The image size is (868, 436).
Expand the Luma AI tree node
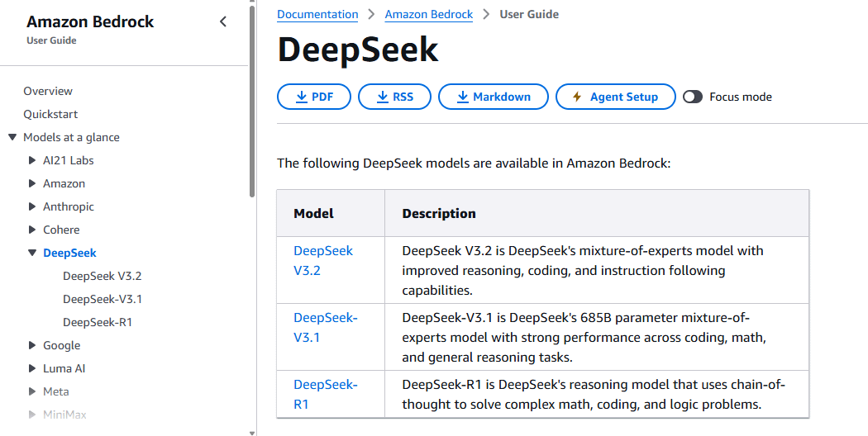32,368
